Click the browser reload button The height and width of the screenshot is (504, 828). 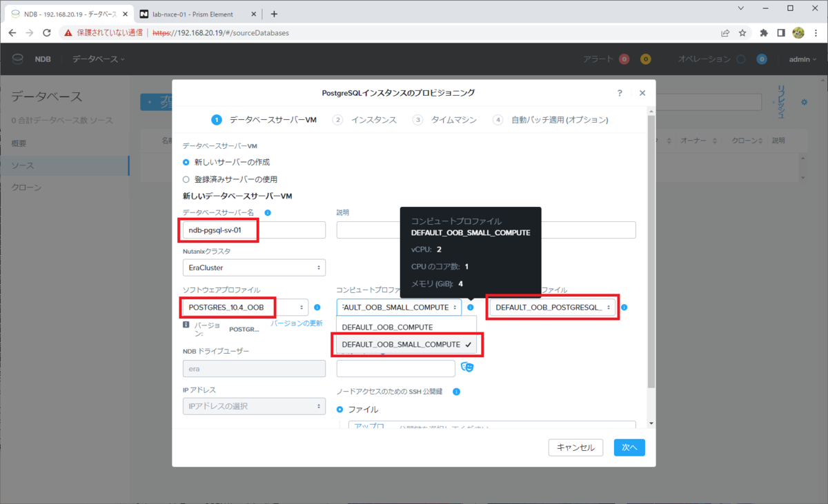47,32
